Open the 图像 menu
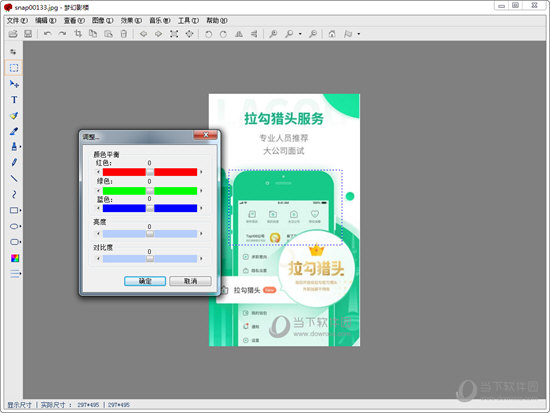550x413 pixels. point(102,21)
